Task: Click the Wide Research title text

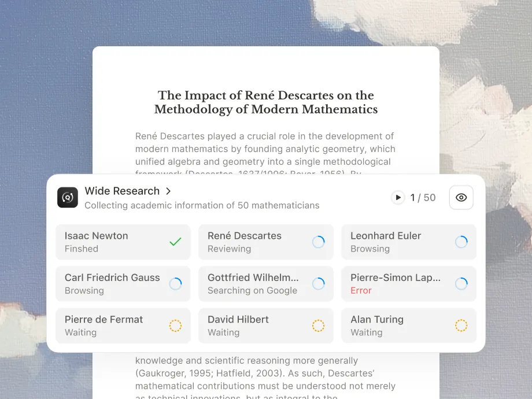Action: 122,191
